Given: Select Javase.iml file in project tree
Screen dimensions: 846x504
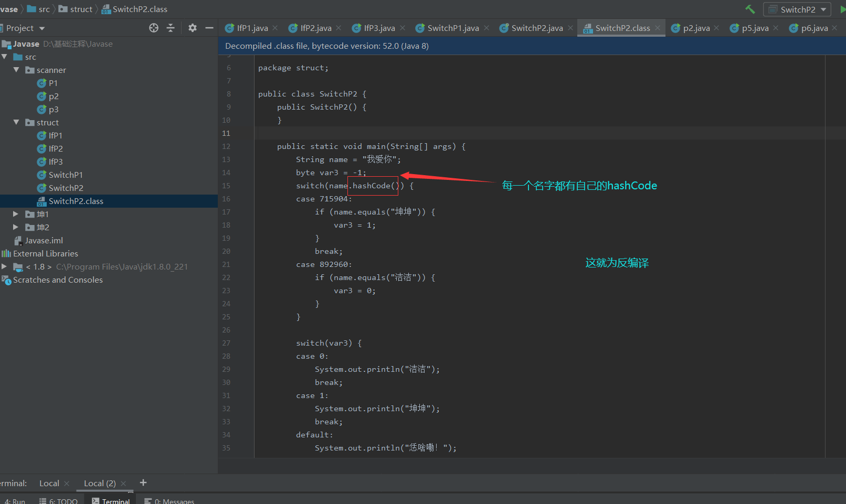Looking at the screenshot, I should (x=44, y=240).
